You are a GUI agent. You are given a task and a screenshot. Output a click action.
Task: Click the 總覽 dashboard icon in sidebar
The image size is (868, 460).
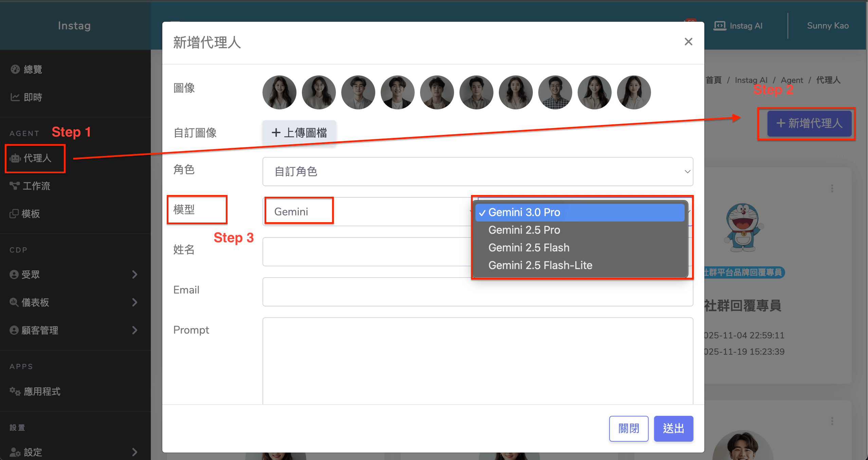(15, 69)
